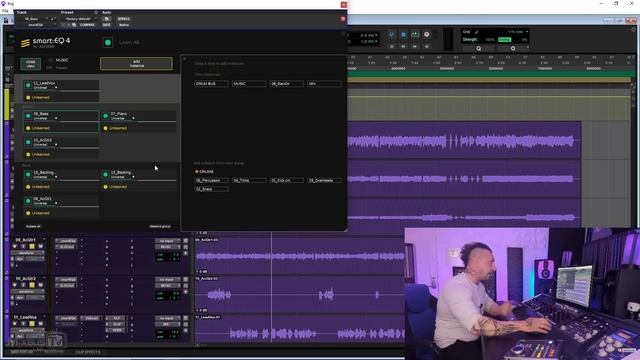Open the File menu
The width and height of the screenshot is (640, 360).
[x=5, y=11]
